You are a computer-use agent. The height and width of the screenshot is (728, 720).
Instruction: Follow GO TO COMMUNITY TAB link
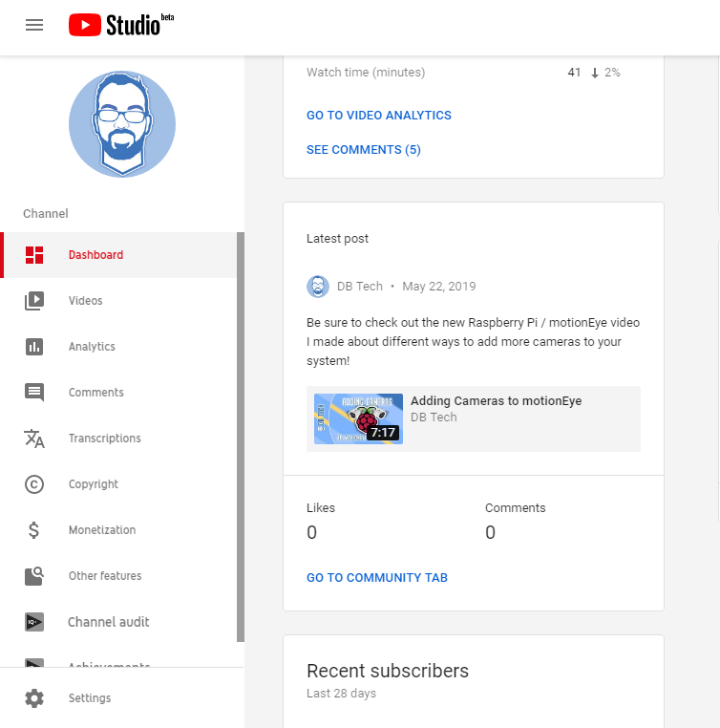[376, 578]
